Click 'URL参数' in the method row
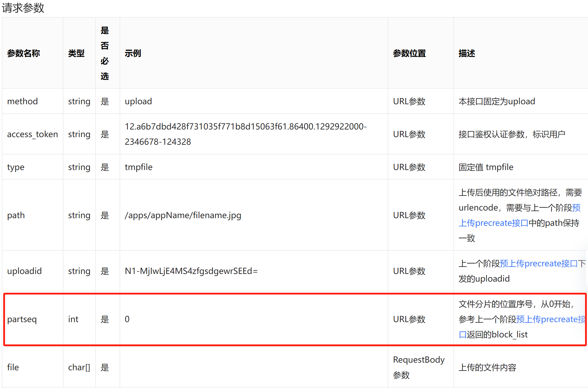 click(x=409, y=101)
